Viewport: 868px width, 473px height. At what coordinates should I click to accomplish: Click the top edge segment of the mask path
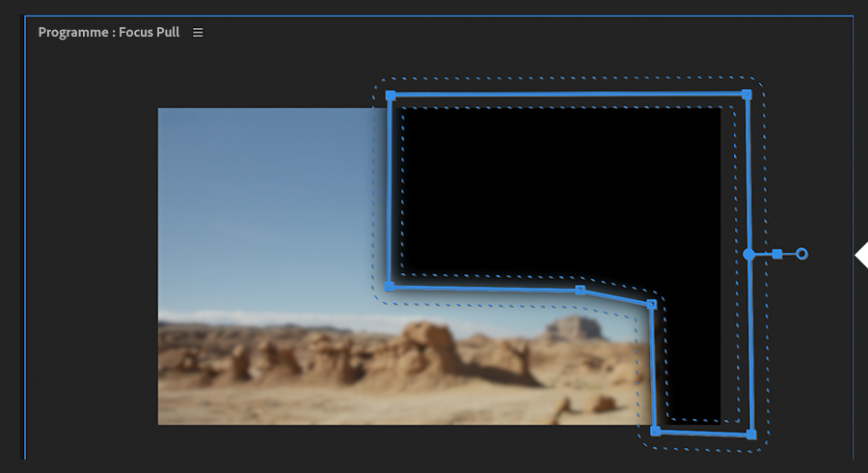(x=568, y=96)
